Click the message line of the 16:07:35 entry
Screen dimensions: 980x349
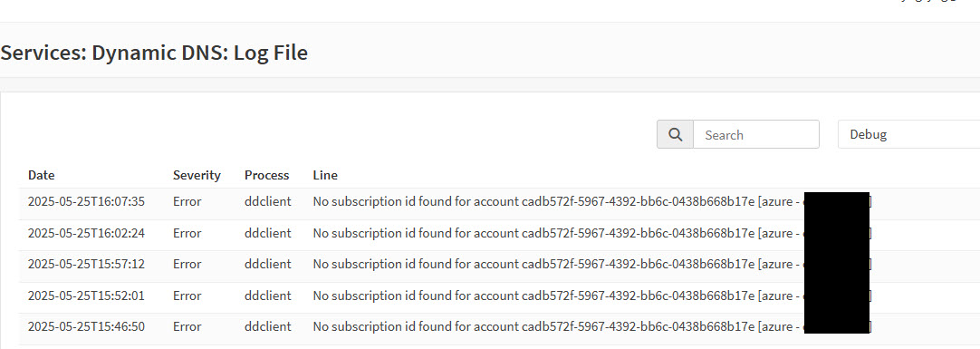591,202
